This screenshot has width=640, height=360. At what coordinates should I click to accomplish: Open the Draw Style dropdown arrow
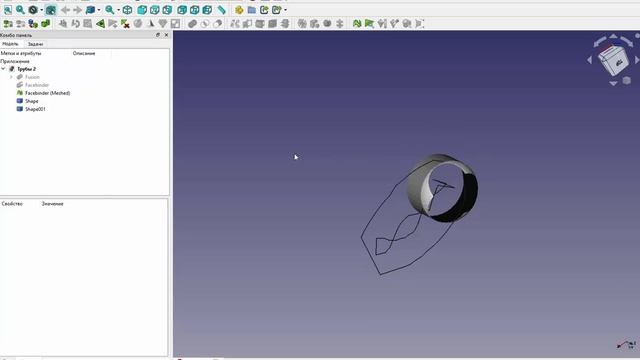pyautogui.click(x=41, y=10)
